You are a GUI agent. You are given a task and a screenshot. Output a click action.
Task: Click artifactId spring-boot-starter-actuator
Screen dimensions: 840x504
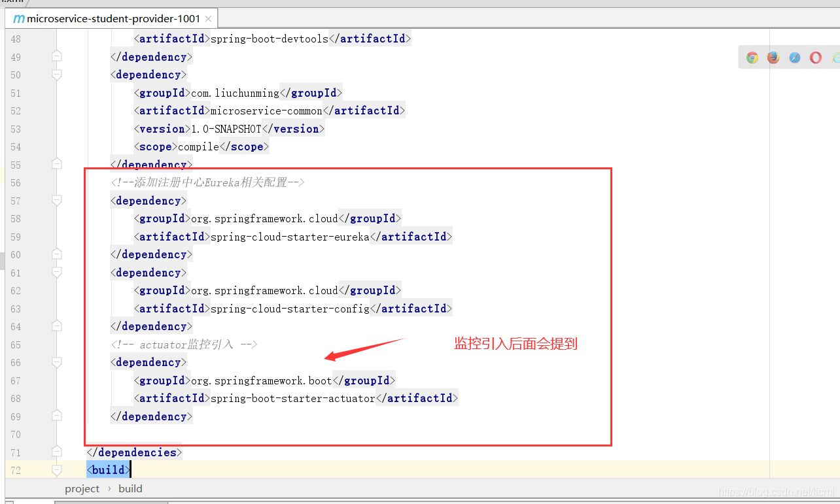click(293, 398)
